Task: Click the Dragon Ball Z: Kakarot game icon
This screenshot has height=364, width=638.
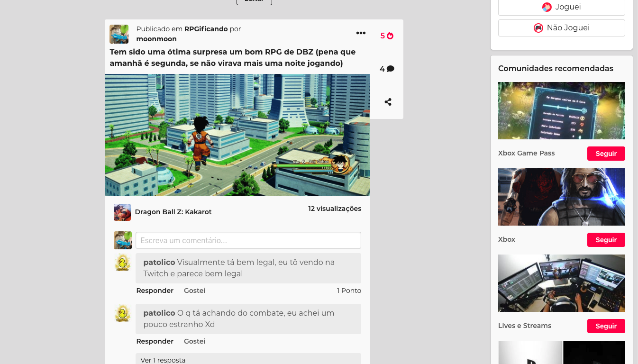Action: click(122, 212)
